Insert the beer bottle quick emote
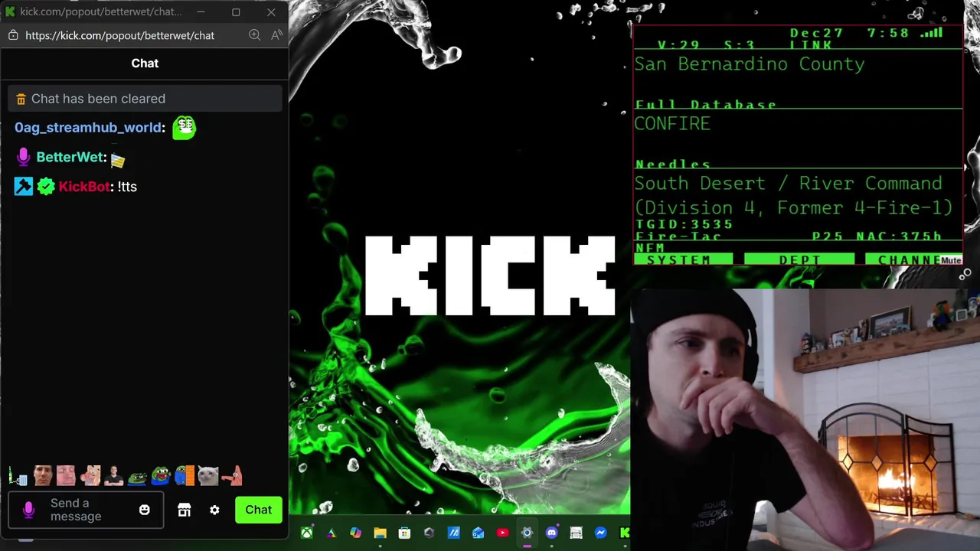This screenshot has height=551, width=980. (18, 477)
